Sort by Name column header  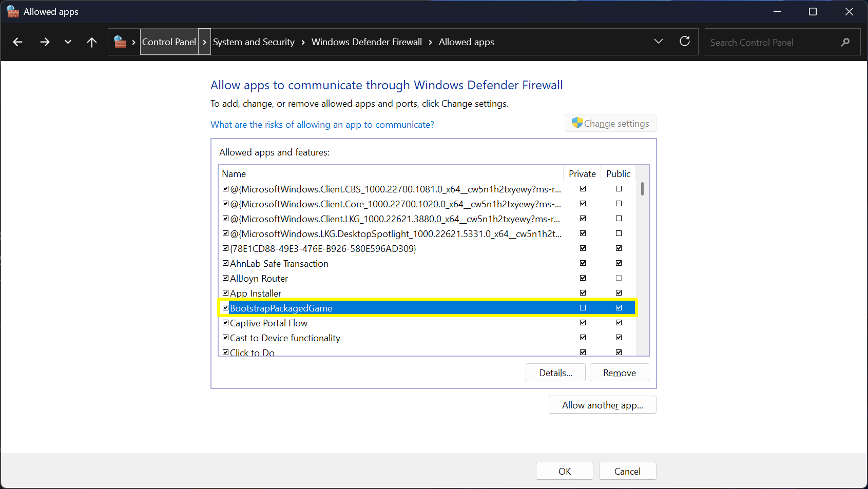tap(391, 174)
